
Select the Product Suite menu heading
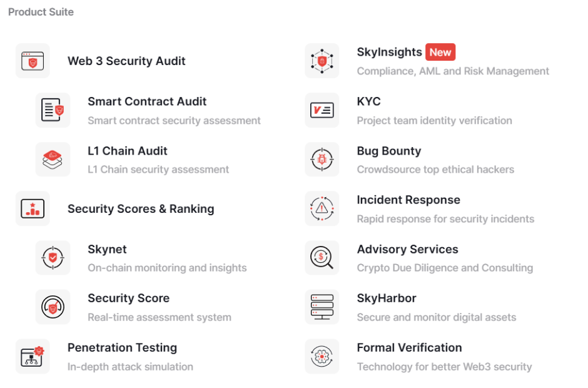pyautogui.click(x=41, y=11)
